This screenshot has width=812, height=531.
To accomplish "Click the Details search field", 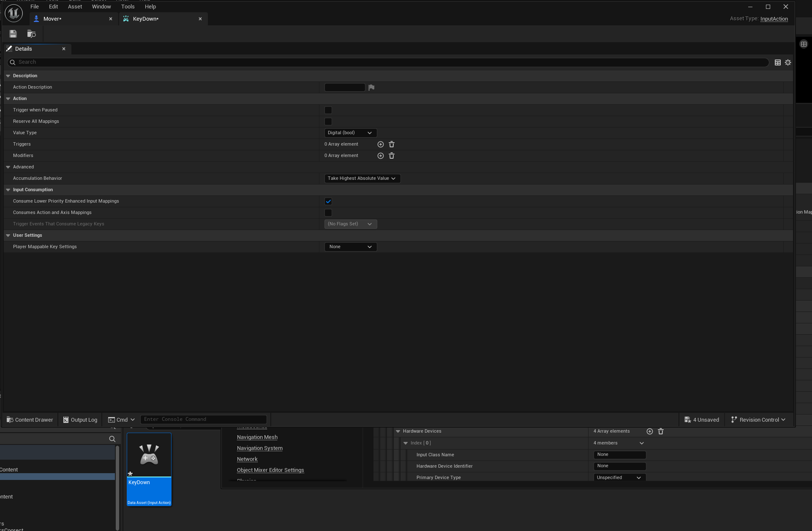I will 380,62.
